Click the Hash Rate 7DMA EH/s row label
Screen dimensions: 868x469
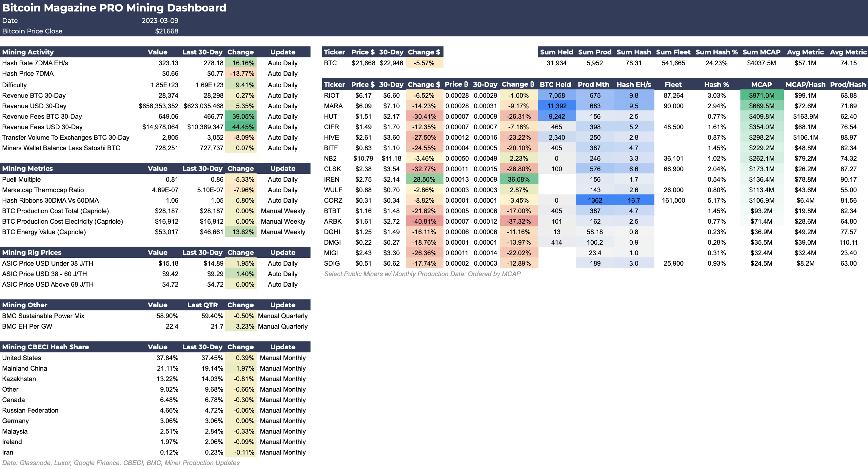(35, 63)
